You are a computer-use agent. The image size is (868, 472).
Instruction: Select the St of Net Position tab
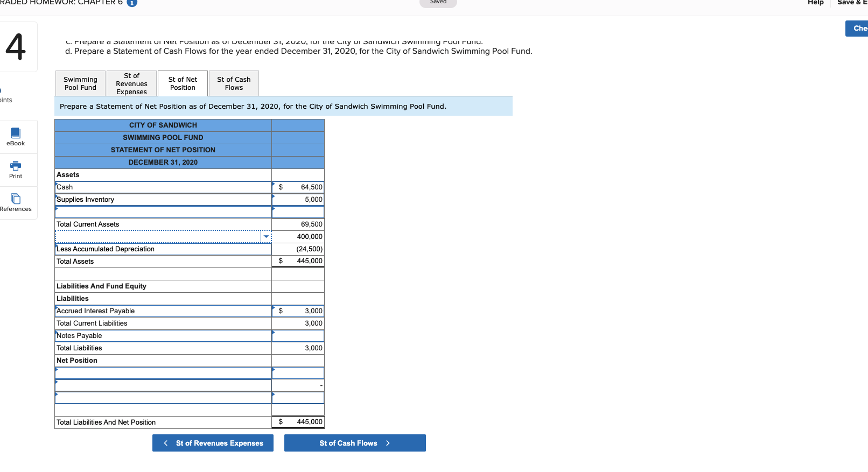click(183, 83)
